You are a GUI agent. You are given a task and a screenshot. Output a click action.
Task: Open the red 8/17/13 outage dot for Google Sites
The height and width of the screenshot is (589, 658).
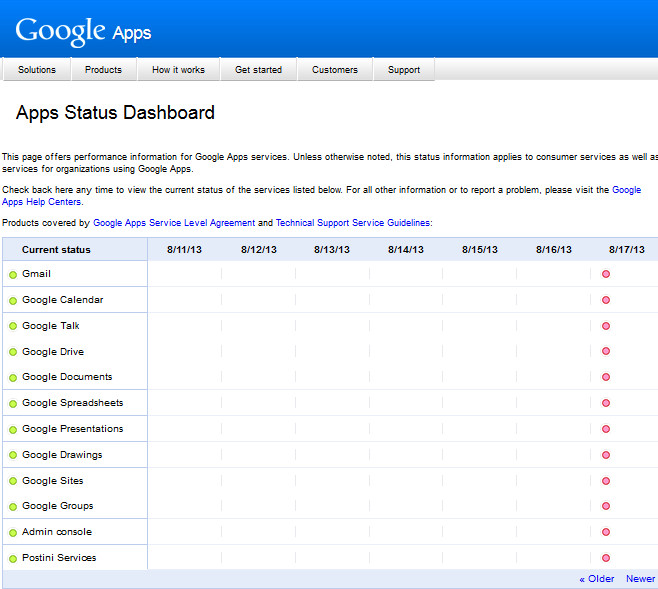[x=606, y=481]
